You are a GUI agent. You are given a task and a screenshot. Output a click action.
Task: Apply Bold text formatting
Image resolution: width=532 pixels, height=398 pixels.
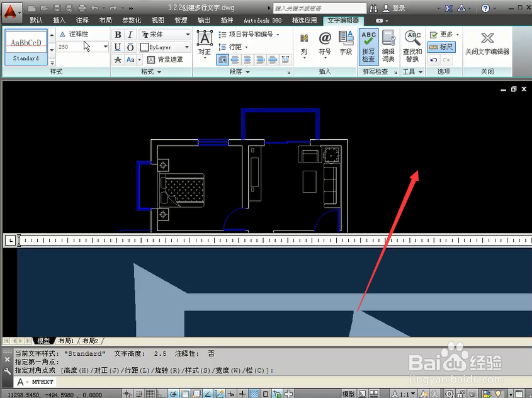coord(118,35)
